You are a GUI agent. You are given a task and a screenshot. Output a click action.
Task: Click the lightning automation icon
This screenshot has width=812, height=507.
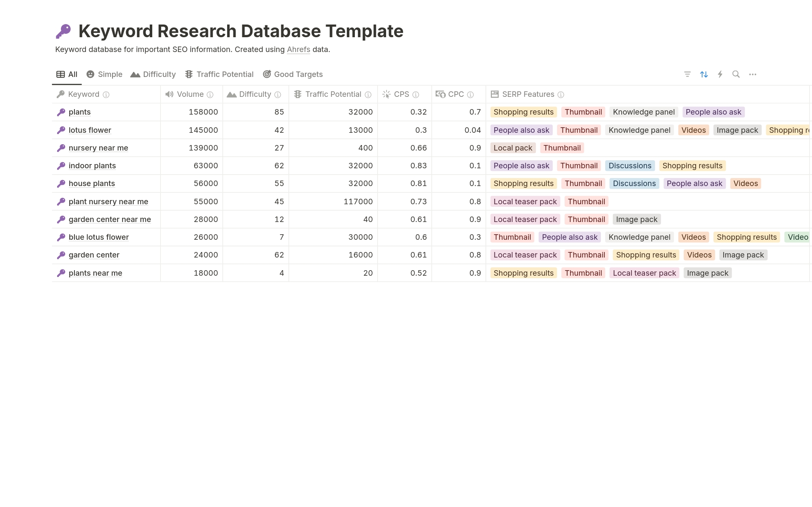[x=720, y=74]
